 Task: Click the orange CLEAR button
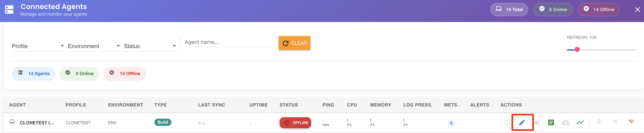pyautogui.click(x=294, y=43)
